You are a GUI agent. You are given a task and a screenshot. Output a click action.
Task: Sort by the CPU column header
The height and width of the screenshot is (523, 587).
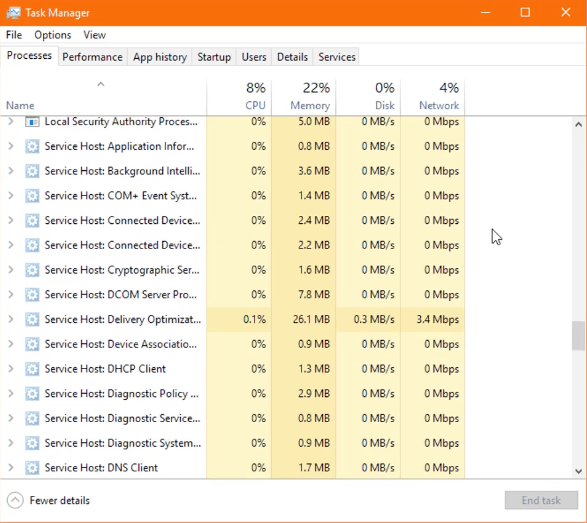239,97
